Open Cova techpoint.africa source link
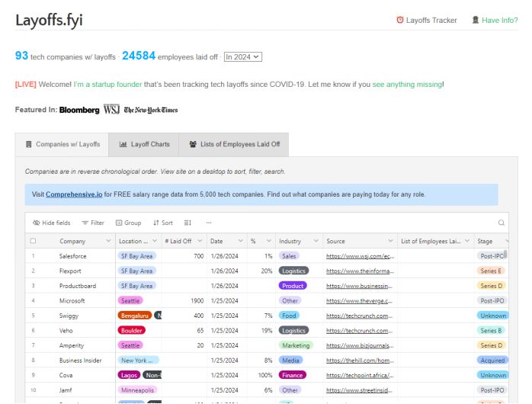 click(360, 376)
